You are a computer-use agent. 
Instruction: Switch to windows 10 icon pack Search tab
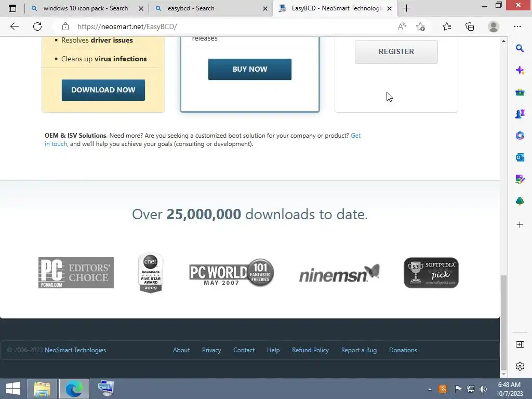tap(87, 8)
